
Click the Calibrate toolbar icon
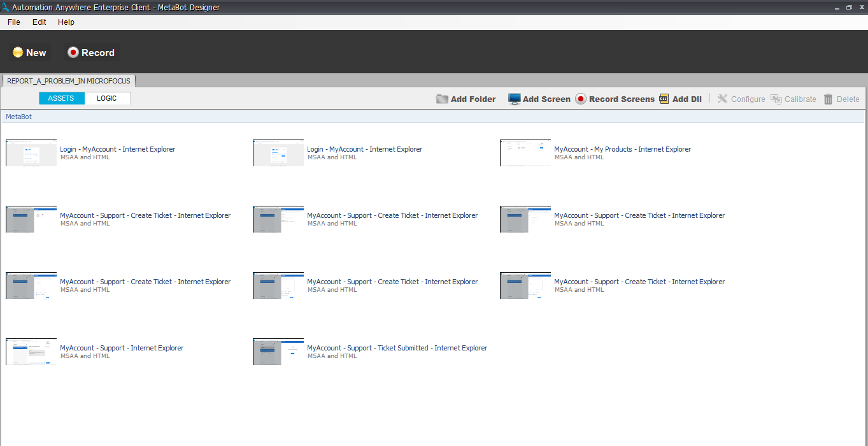(776, 99)
